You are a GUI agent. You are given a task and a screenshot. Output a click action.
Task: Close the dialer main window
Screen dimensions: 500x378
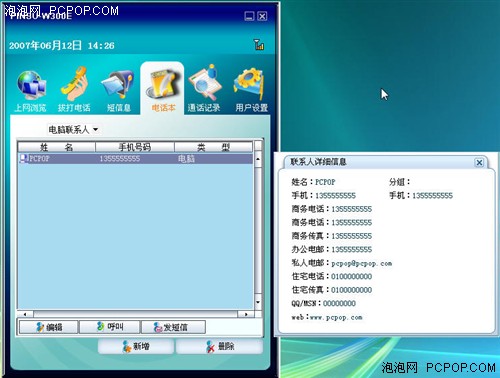tap(263, 16)
